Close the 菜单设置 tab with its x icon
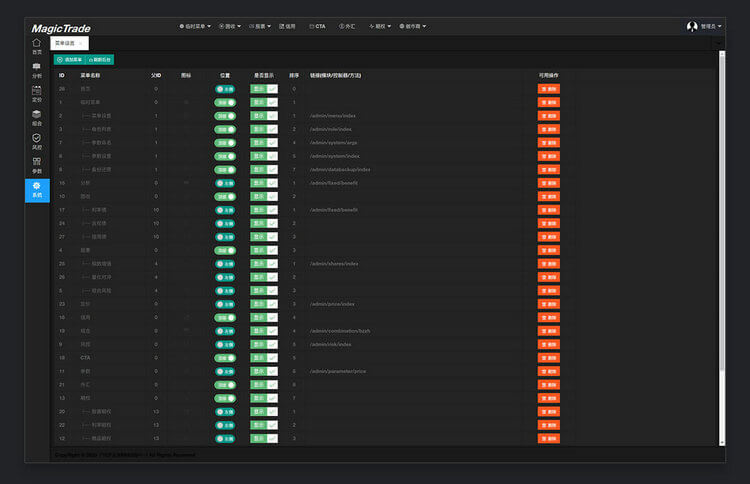Screen dimensions: 750x484 [81, 44]
